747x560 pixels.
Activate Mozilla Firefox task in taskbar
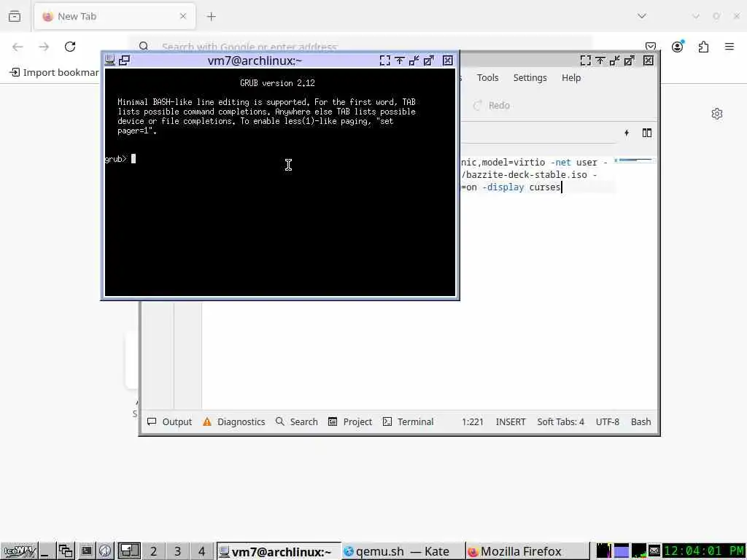527,551
